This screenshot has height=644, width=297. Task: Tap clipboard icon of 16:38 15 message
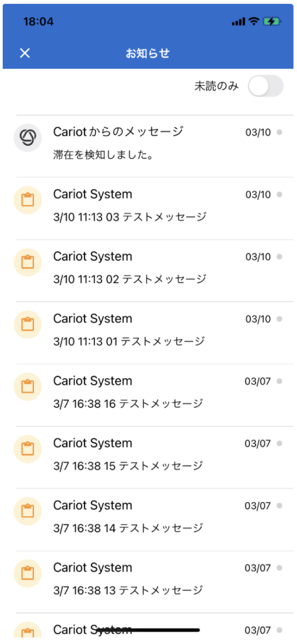point(28,448)
